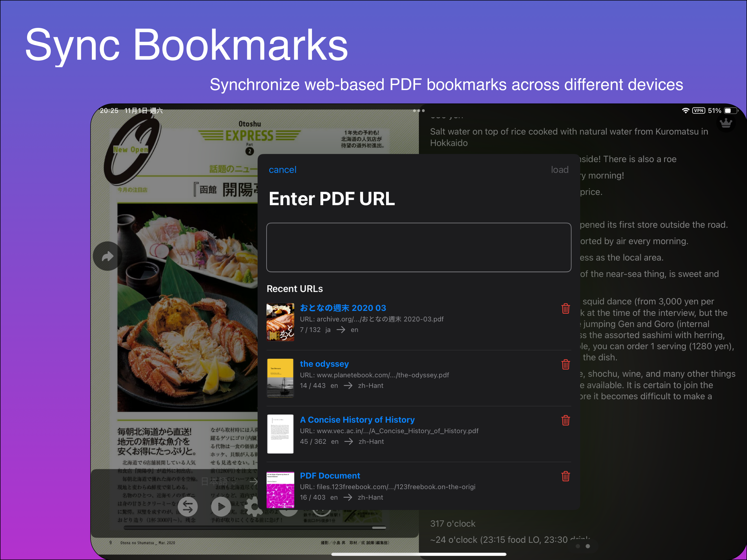Image resolution: width=747 pixels, height=560 pixels.
Task: Tap the three-dot multitasking indicator at top
Action: (419, 110)
